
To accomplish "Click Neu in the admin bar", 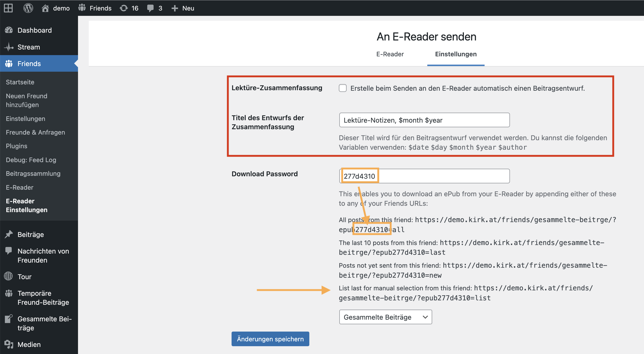I will [x=188, y=8].
